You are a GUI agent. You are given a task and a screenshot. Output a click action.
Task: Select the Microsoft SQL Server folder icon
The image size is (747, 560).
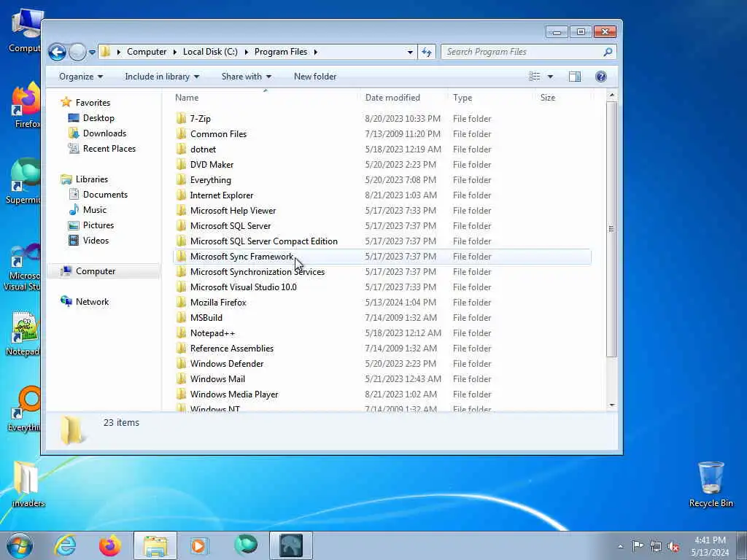point(181,226)
